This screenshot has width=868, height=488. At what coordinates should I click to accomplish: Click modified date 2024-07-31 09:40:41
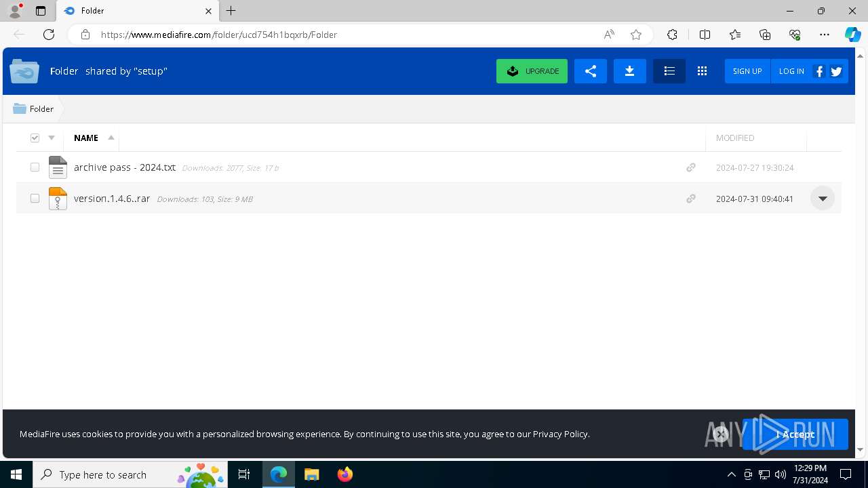pyautogui.click(x=755, y=199)
